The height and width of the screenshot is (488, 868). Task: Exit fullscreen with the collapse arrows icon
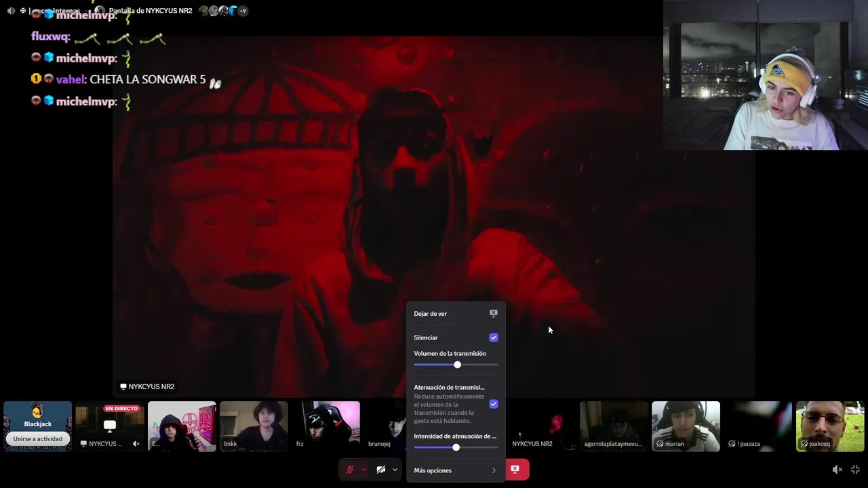click(x=855, y=470)
